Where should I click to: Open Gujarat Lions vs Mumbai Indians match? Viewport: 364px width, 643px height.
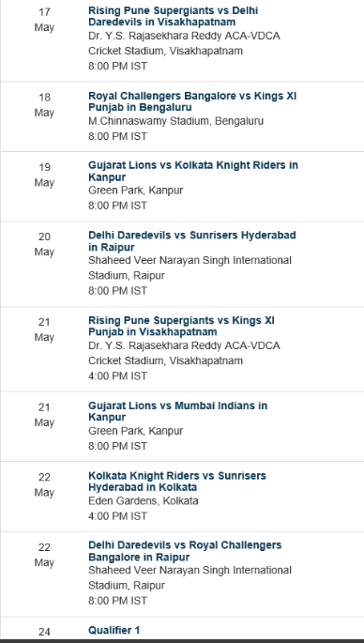point(177,411)
